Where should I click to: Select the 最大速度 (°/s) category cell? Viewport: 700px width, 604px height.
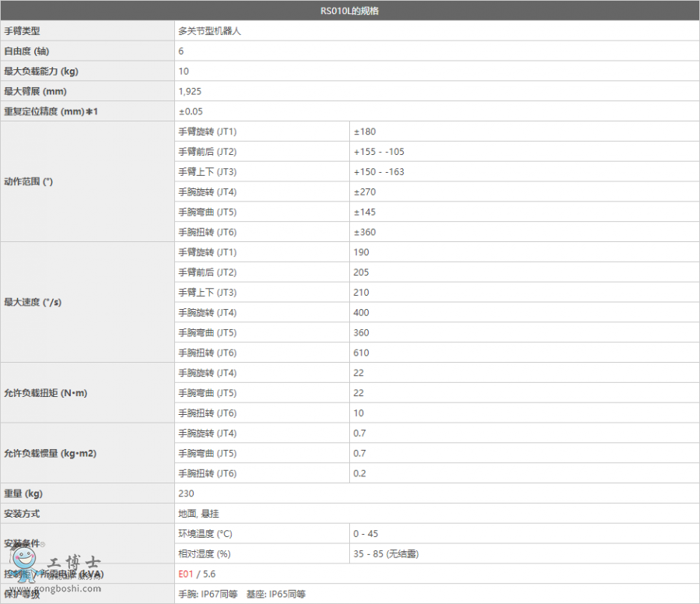click(x=33, y=302)
